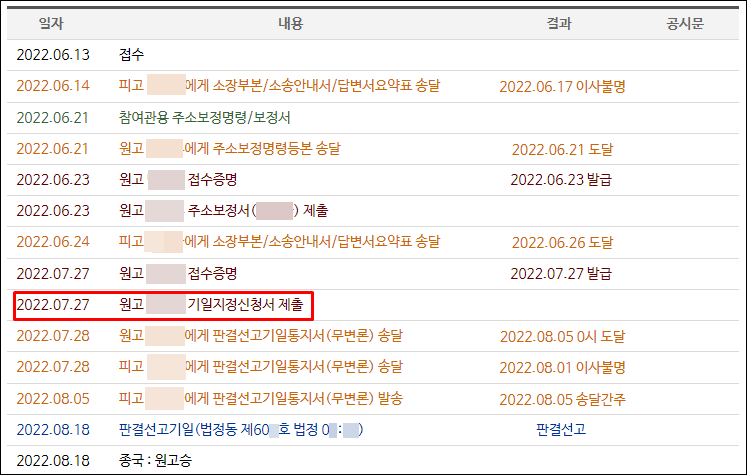Click the 종국 : 원고승 entry

155,461
